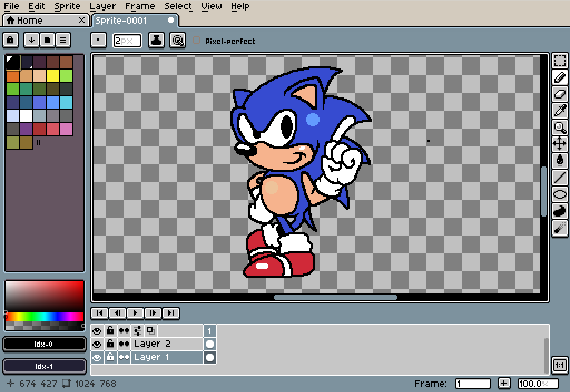Image resolution: width=570 pixels, height=392 pixels.
Task: Click the plus button next to Frame field
Action: 504,383
